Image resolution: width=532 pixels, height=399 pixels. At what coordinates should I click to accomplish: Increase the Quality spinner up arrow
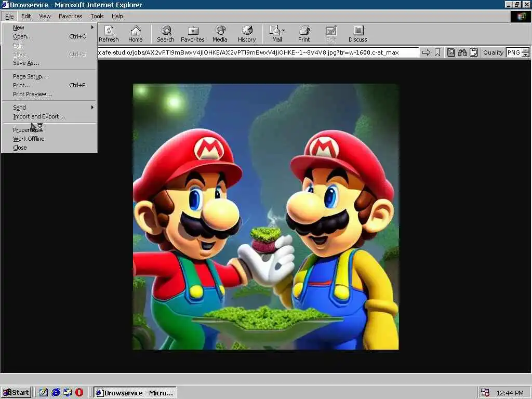(x=526, y=50)
